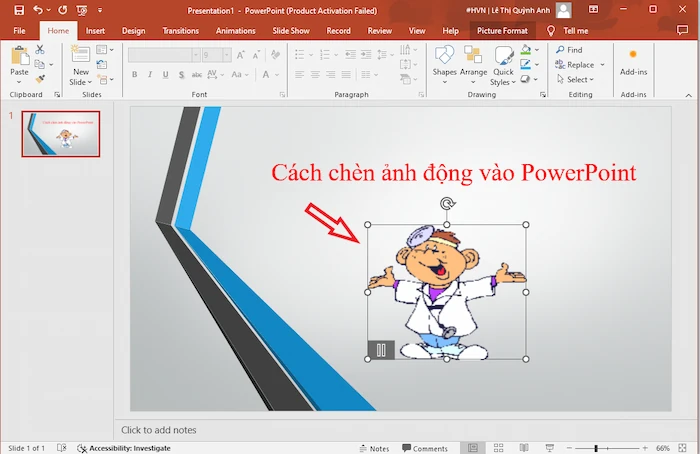Open the Add-ins button
The height and width of the screenshot is (454, 700).
click(633, 62)
